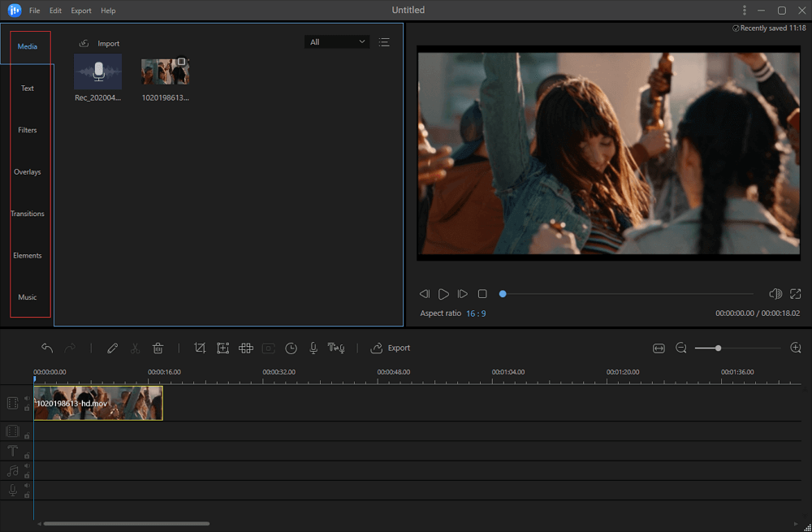
Task: Open the Mosaic tool
Action: (245, 348)
